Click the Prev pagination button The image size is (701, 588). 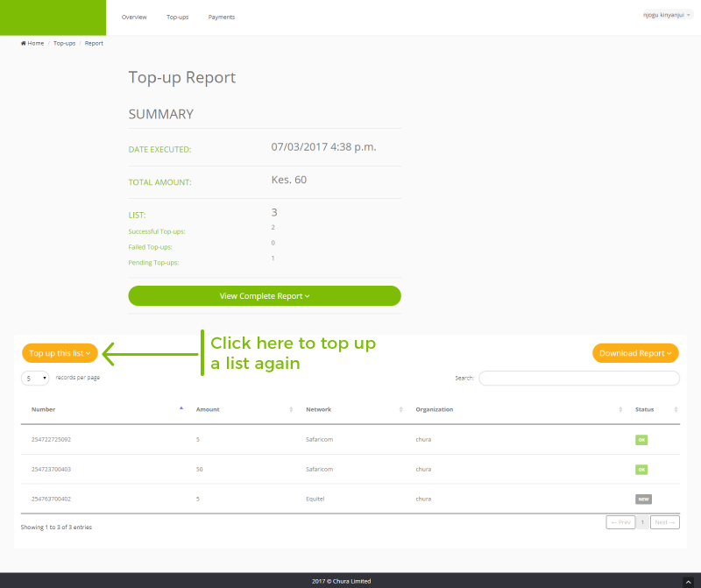[620, 522]
